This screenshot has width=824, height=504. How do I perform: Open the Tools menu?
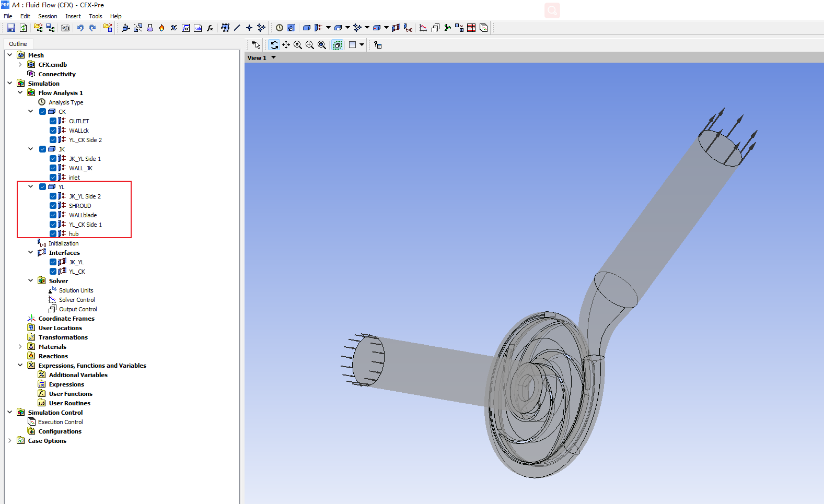pyautogui.click(x=95, y=16)
